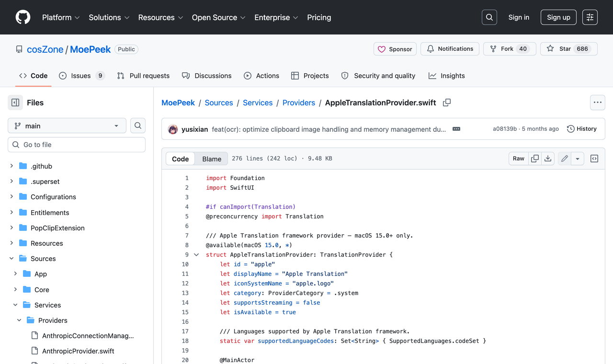Open Resources menu in header
The width and height of the screenshot is (613, 364).
[x=160, y=17]
